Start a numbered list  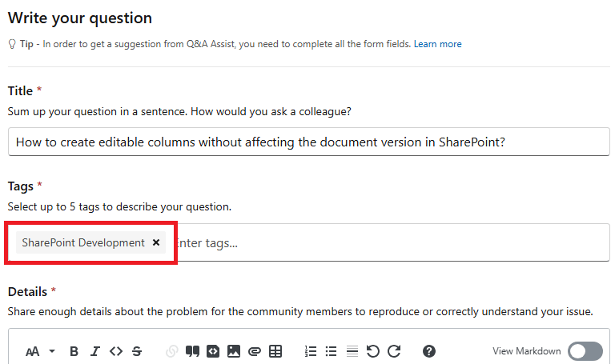pyautogui.click(x=311, y=351)
